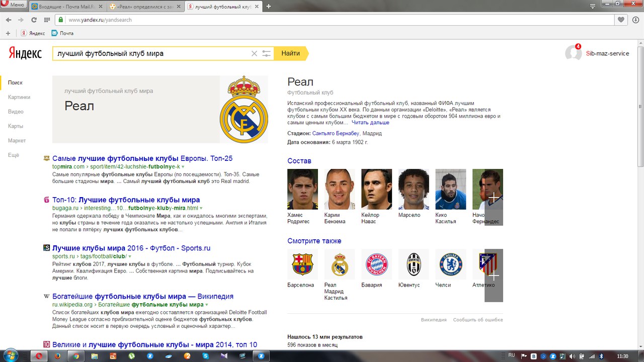644x362 pixels.
Task: Click the Состав heading link
Action: coord(299,161)
